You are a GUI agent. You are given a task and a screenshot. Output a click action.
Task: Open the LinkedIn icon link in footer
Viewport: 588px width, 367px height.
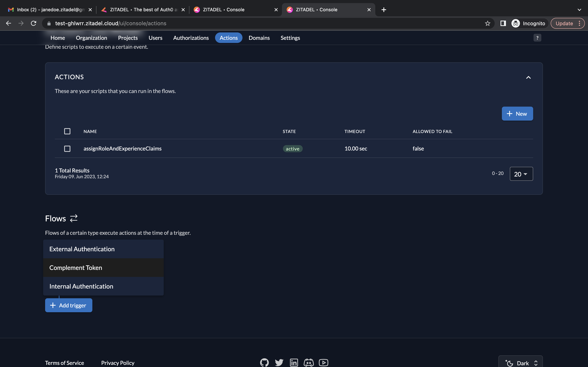294,362
